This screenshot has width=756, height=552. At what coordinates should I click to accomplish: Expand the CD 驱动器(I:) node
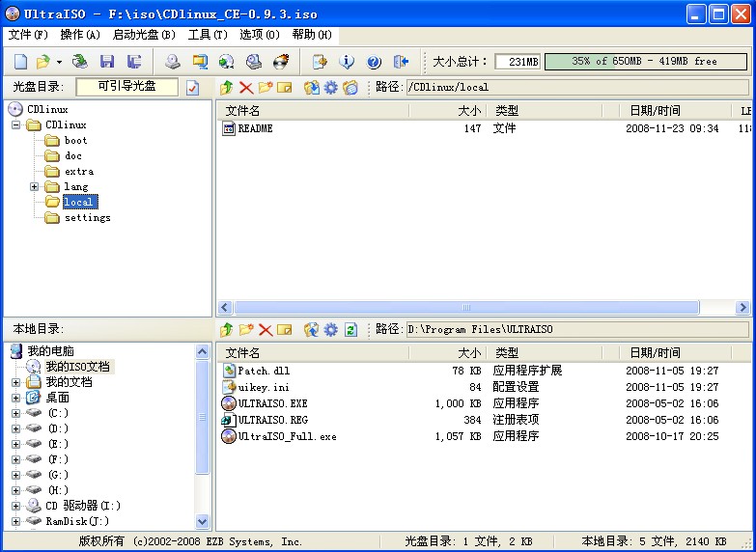[15, 507]
